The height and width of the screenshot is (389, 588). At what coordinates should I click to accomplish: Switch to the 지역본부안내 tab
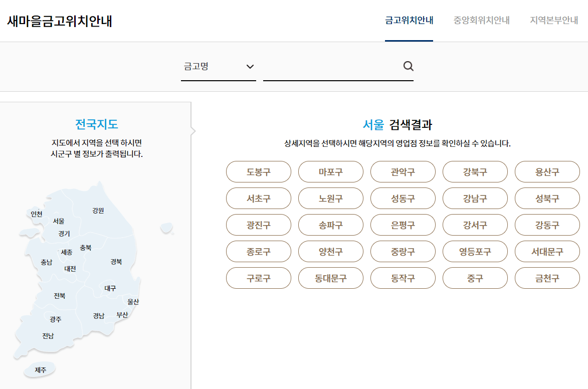tap(553, 22)
